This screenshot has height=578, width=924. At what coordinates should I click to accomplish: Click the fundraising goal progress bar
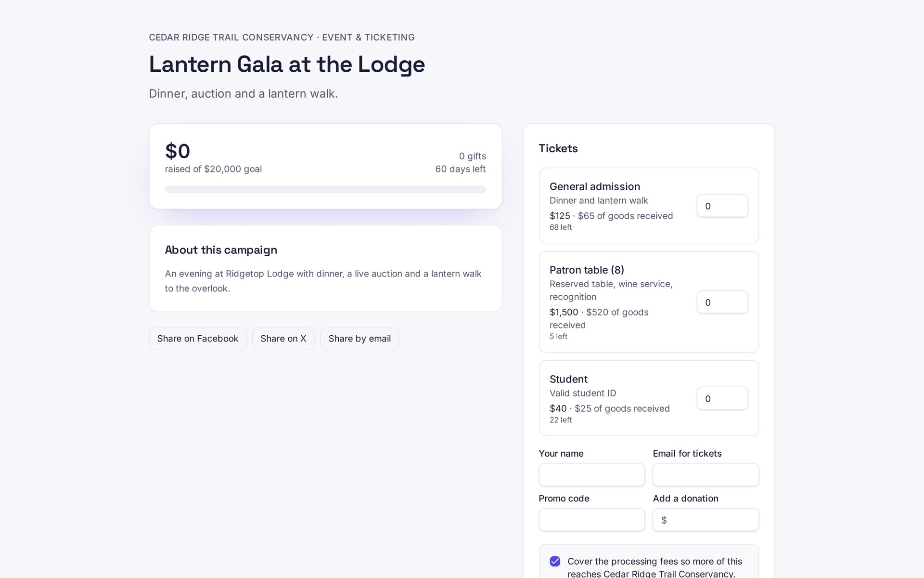[x=325, y=189]
